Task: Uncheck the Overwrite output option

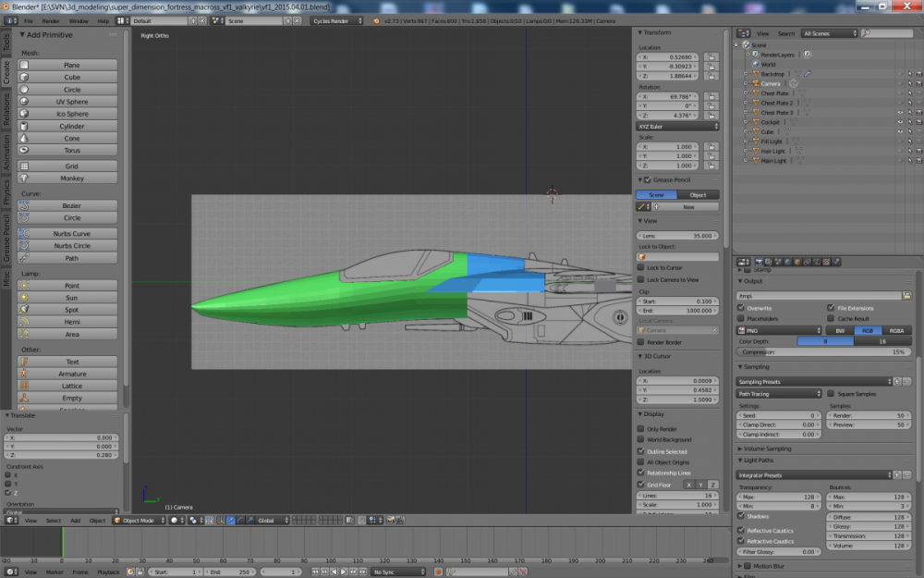Action: click(741, 308)
